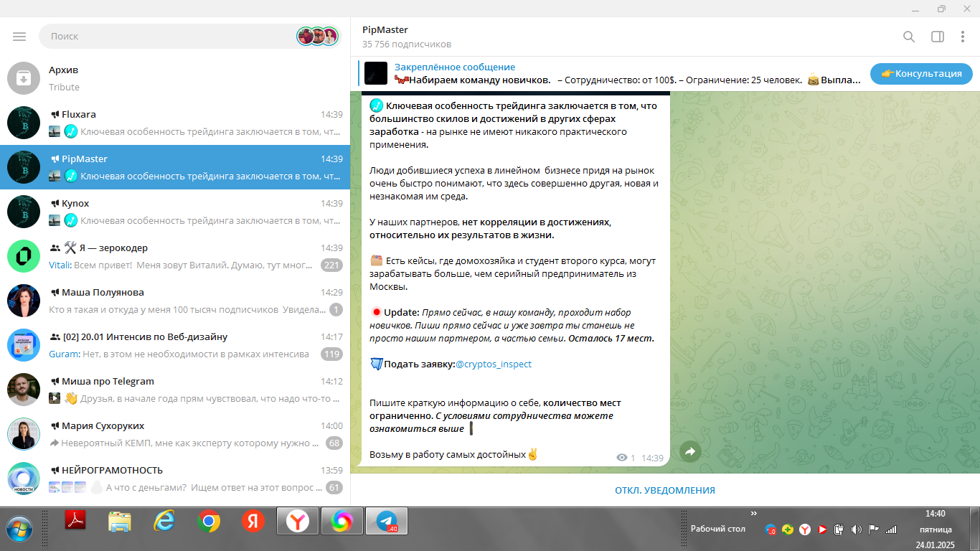Open the taskbar clock showing 14:40
980x551 pixels.
pyautogui.click(x=936, y=529)
